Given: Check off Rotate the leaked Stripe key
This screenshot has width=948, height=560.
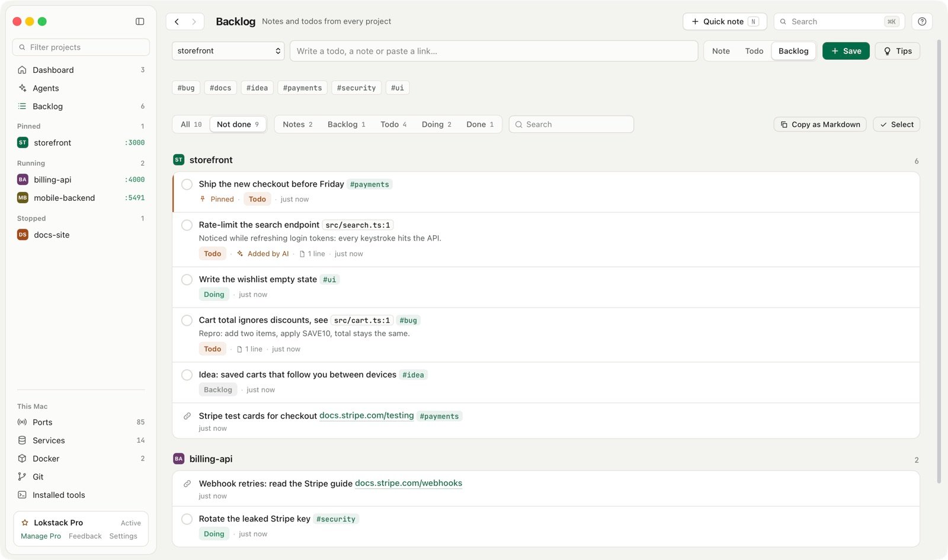Looking at the screenshot, I should coord(187,519).
